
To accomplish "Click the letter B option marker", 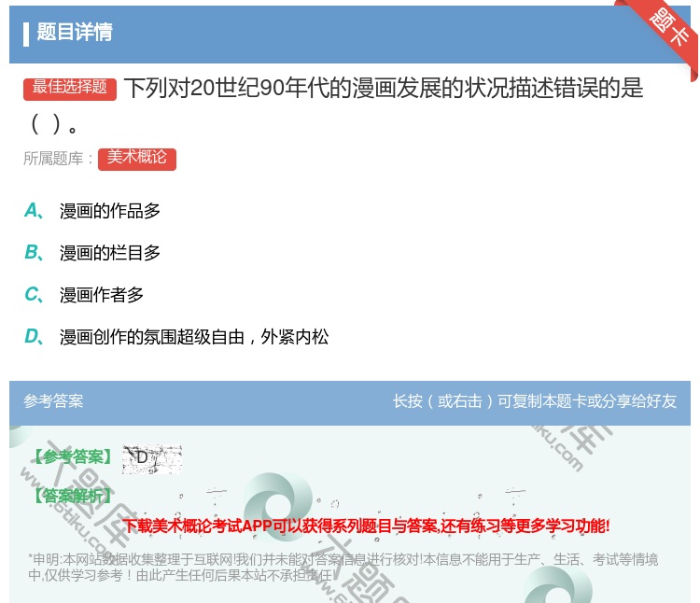I will click(x=34, y=252).
